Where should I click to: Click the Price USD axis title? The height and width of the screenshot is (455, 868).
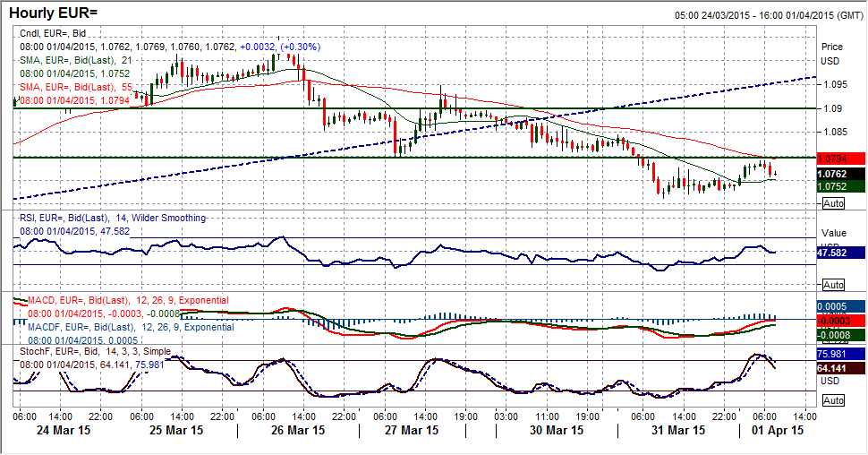(832, 54)
